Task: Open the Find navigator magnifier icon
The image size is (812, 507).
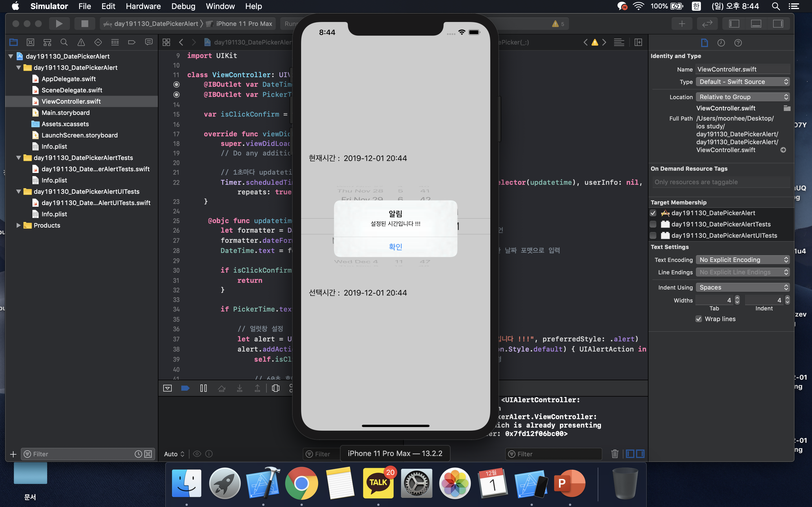Action: click(x=64, y=42)
